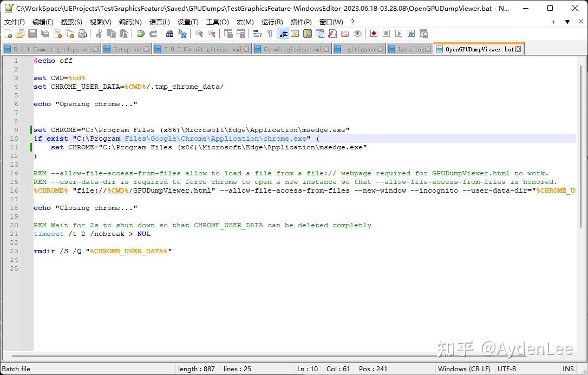Viewport: 588px width, 375px height.
Task: Close the OpenGPUDumpViewer.bat tab
Action: pyautogui.click(x=518, y=49)
